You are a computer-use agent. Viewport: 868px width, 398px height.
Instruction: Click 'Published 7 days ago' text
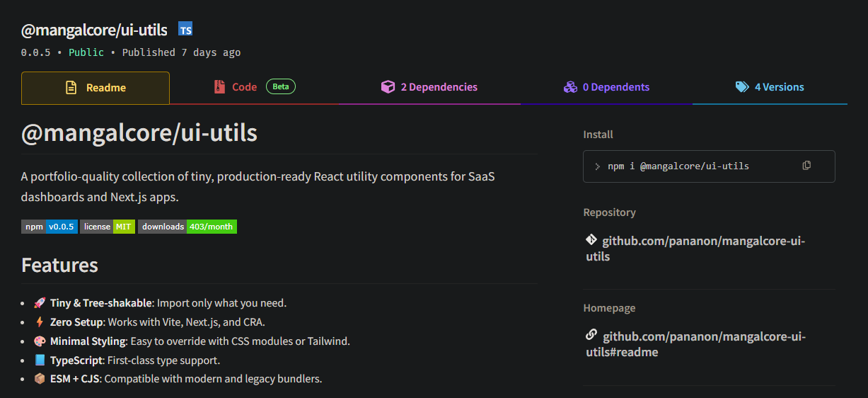(x=181, y=52)
